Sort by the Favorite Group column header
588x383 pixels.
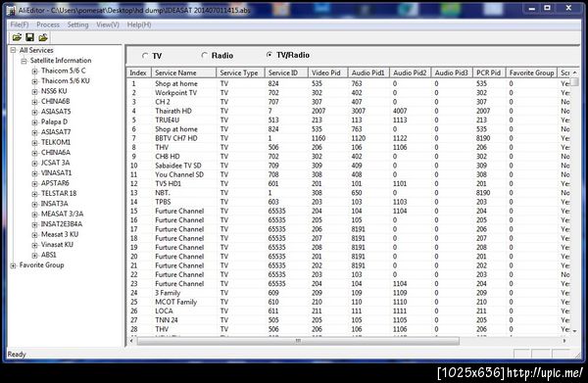532,72
